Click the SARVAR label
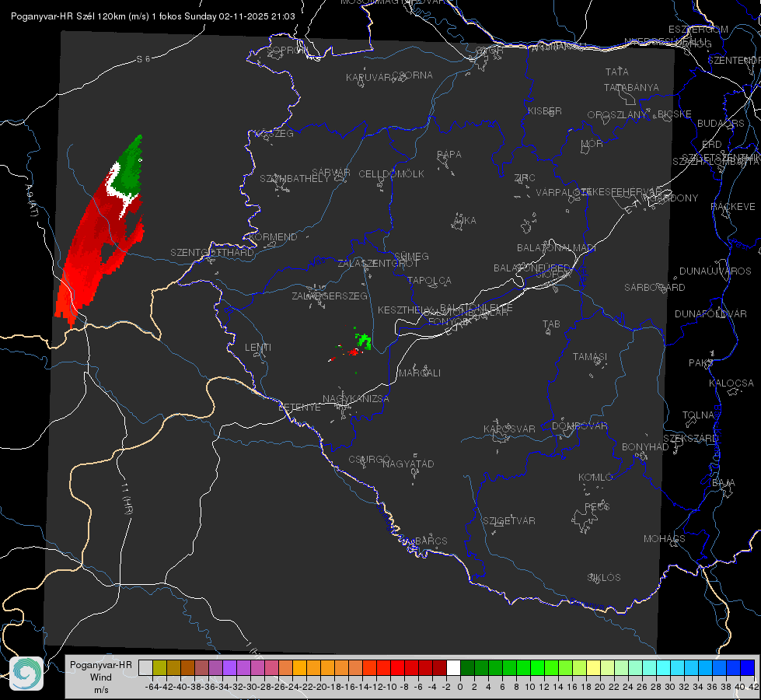 (x=331, y=173)
